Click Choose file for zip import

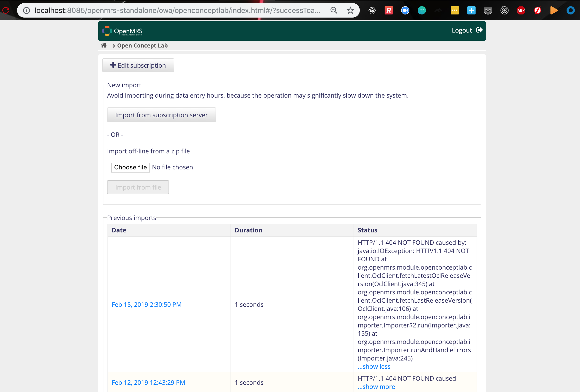click(x=130, y=167)
